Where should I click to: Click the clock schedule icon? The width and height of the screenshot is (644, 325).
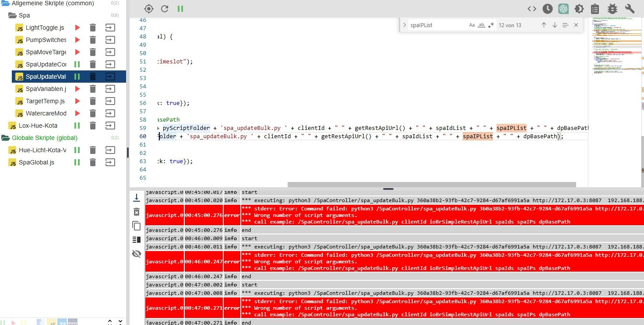pyautogui.click(x=547, y=9)
